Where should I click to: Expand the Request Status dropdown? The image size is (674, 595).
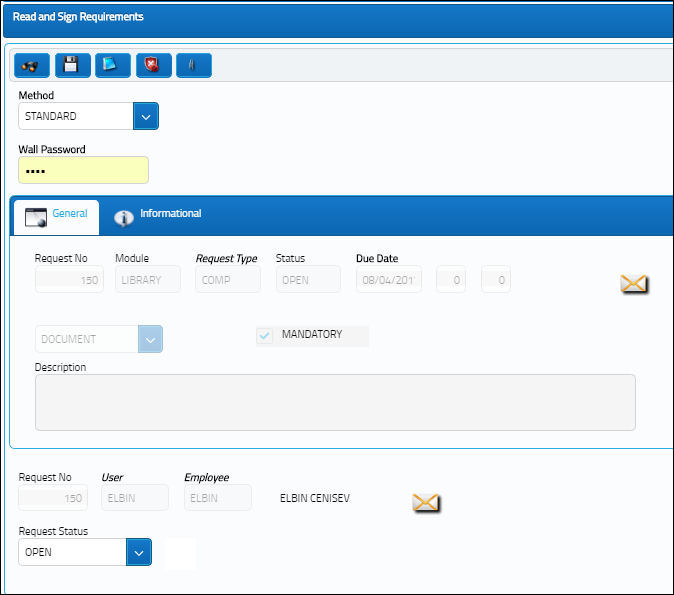coord(139,552)
